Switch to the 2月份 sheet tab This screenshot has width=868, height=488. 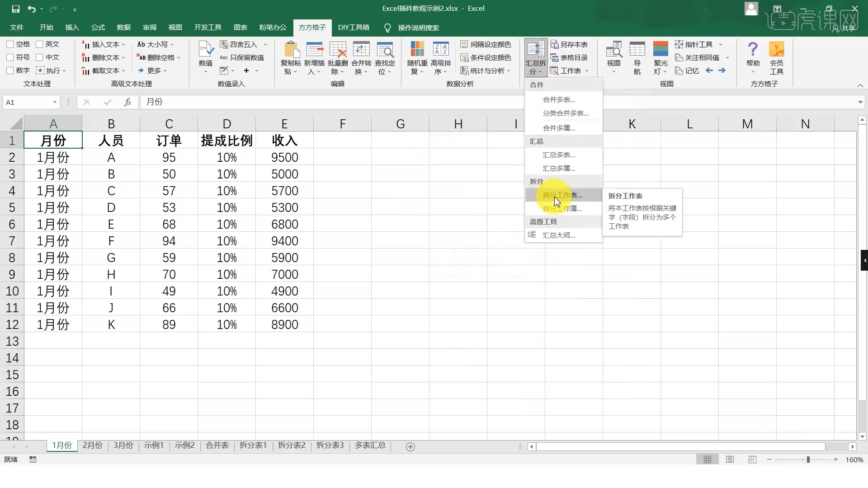click(93, 446)
